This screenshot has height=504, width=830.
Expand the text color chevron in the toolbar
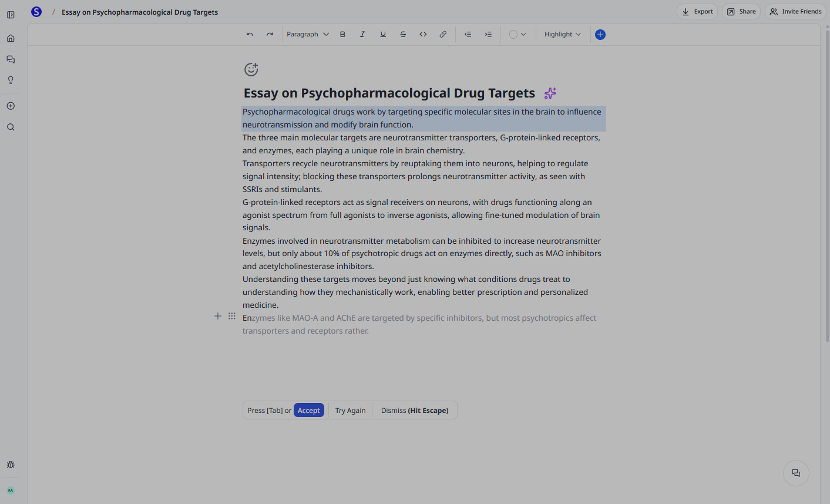(x=523, y=34)
